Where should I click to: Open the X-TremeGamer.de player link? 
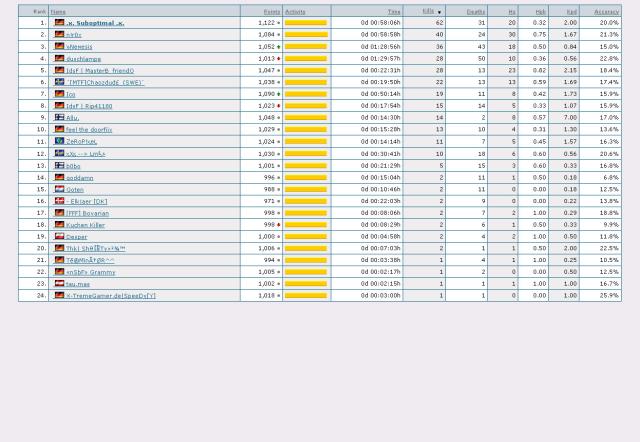tap(110, 296)
